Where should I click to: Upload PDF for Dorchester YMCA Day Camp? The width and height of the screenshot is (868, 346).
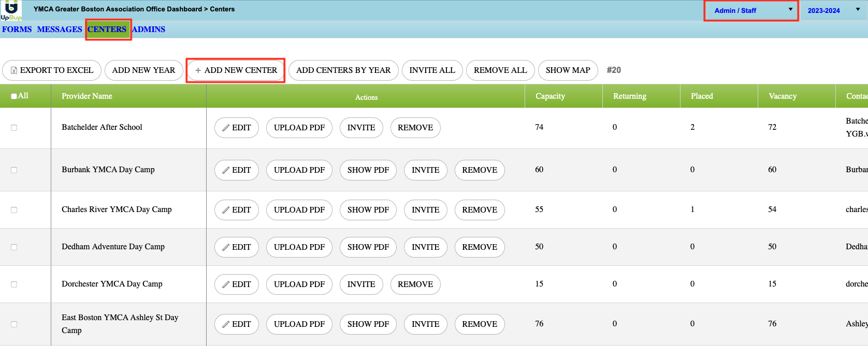pos(299,284)
